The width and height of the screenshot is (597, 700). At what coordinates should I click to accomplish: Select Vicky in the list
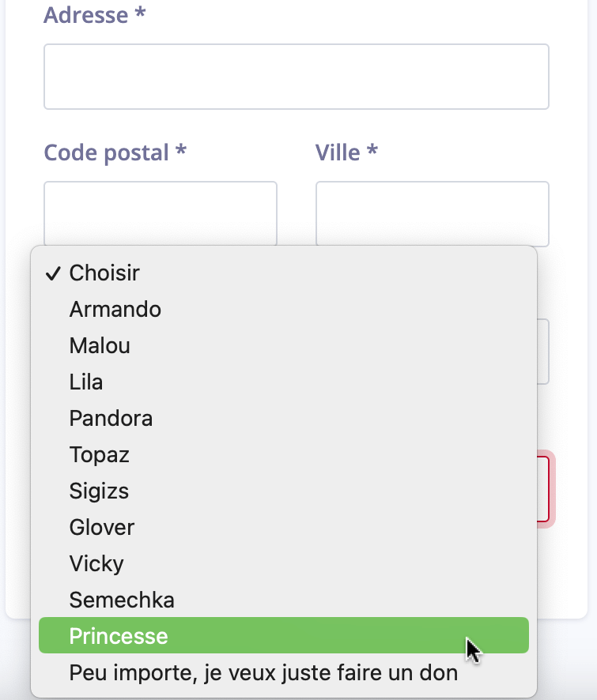[96, 564]
